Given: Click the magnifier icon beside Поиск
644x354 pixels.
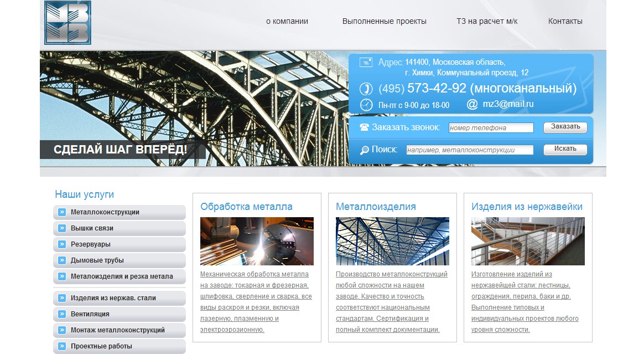Looking at the screenshot, I should (x=364, y=150).
